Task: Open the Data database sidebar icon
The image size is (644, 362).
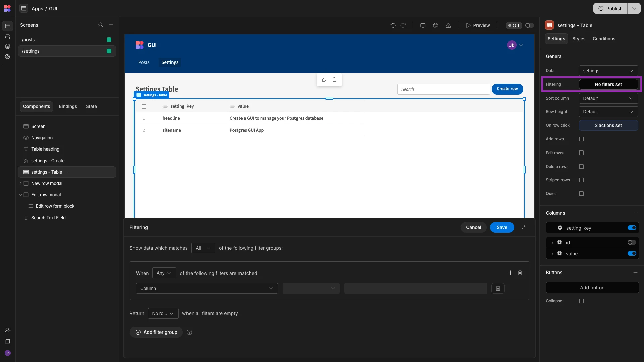Action: 8,46
